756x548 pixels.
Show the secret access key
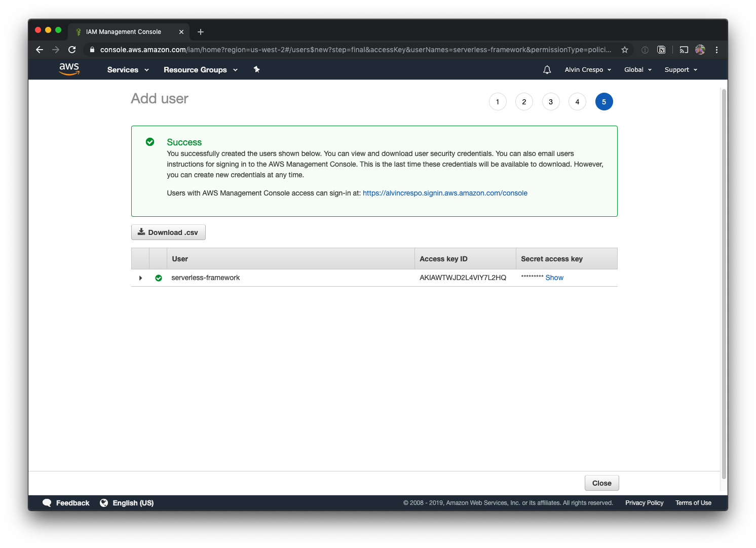click(554, 278)
